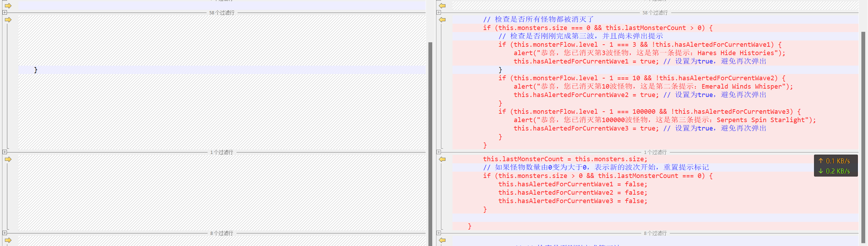Click hasAlertedForCurrentWave1 = false line
The image size is (868, 246).
[573, 184]
